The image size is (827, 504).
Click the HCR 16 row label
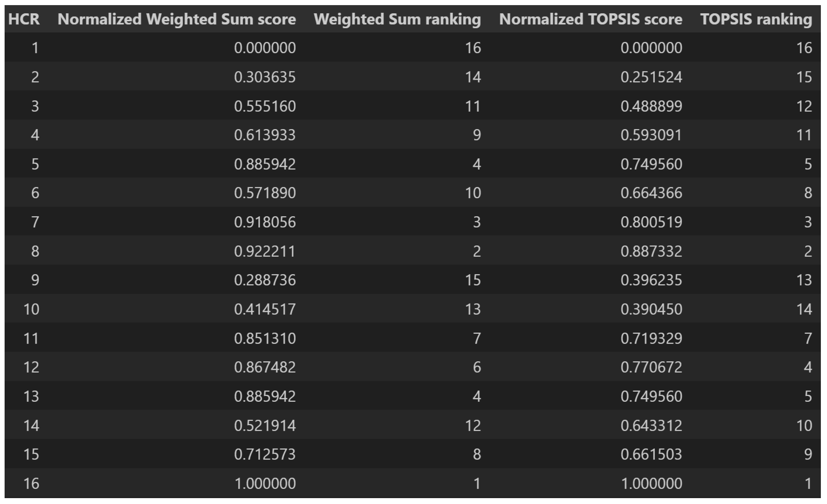tap(31, 484)
